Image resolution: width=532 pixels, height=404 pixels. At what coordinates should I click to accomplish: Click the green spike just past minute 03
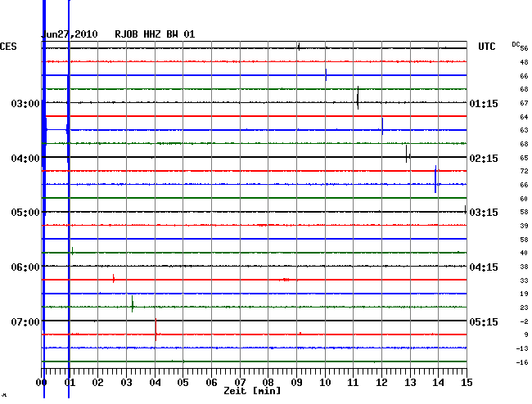click(133, 303)
